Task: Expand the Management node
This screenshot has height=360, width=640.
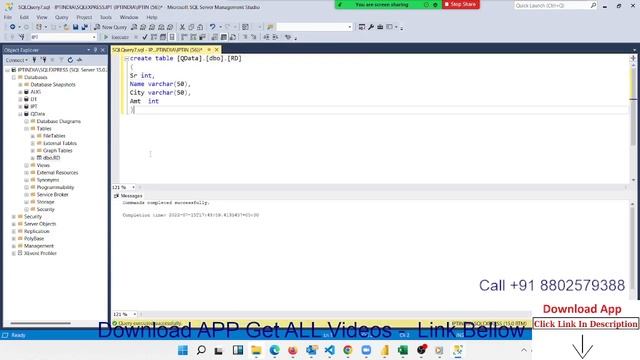Action: [14, 246]
